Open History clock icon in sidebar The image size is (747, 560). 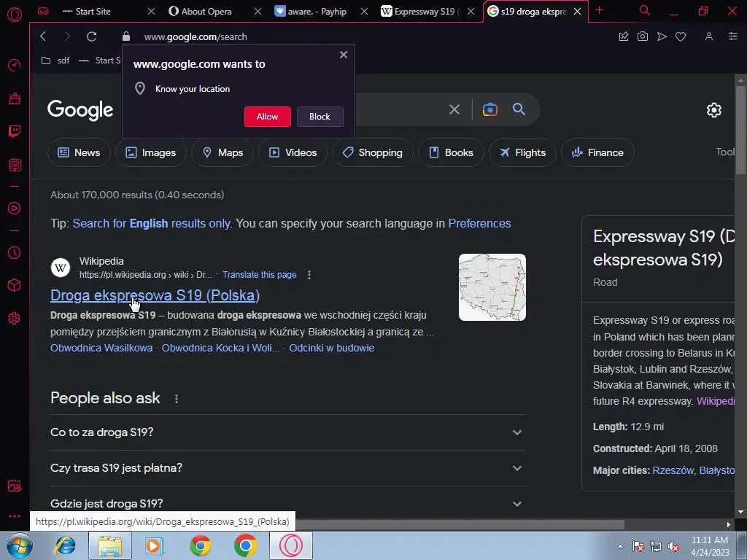tap(15, 252)
